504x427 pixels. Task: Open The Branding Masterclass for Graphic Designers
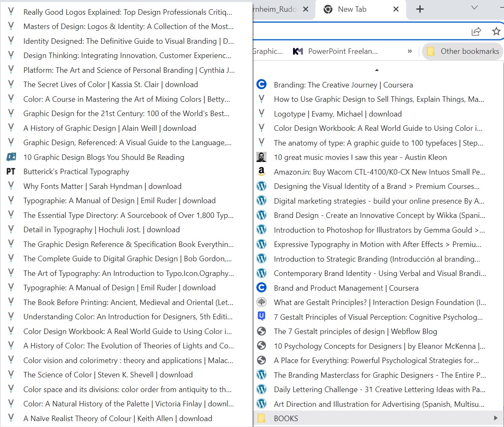378,375
